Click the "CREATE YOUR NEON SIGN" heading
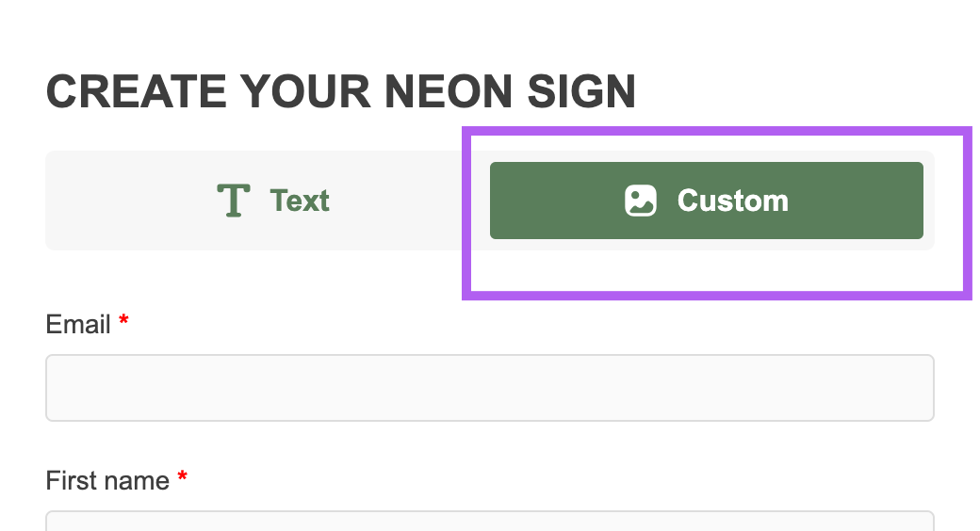Image resolution: width=980 pixels, height=531 pixels. click(340, 92)
